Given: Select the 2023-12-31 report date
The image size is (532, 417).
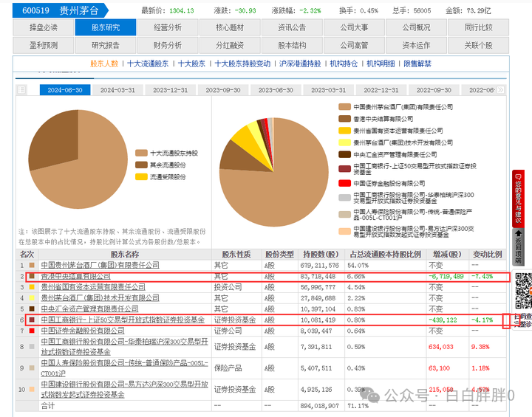Looking at the screenshot, I should pos(171,90).
